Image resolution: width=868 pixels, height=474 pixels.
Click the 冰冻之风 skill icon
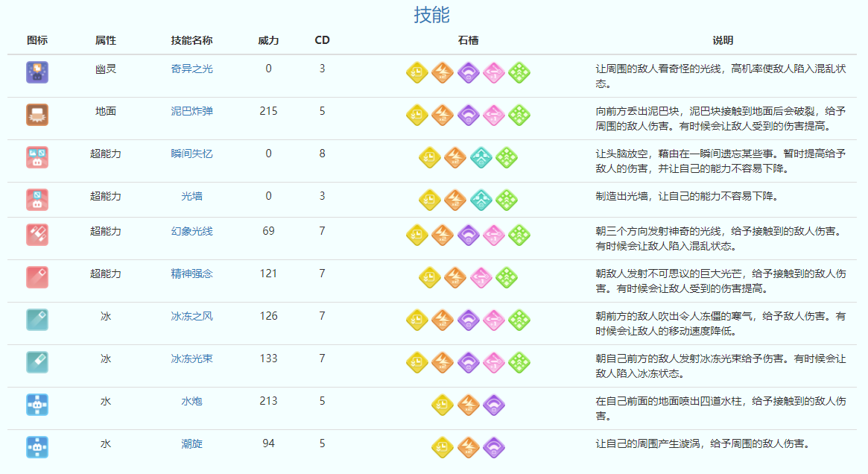click(x=37, y=320)
